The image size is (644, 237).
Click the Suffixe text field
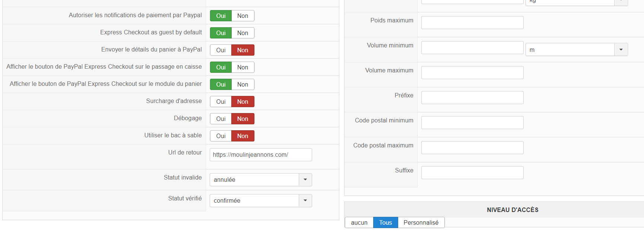click(x=472, y=172)
